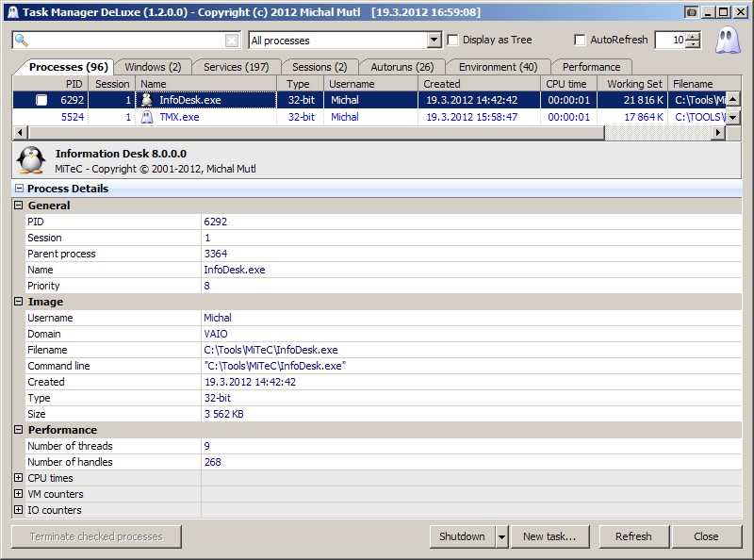Open the All processes dropdown
Image resolution: width=754 pixels, height=560 pixels.
point(434,40)
